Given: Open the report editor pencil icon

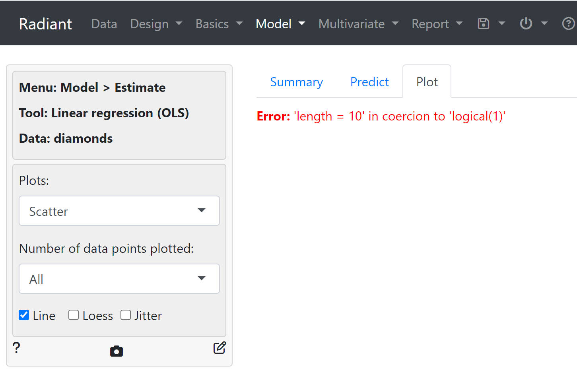Looking at the screenshot, I should click(220, 348).
